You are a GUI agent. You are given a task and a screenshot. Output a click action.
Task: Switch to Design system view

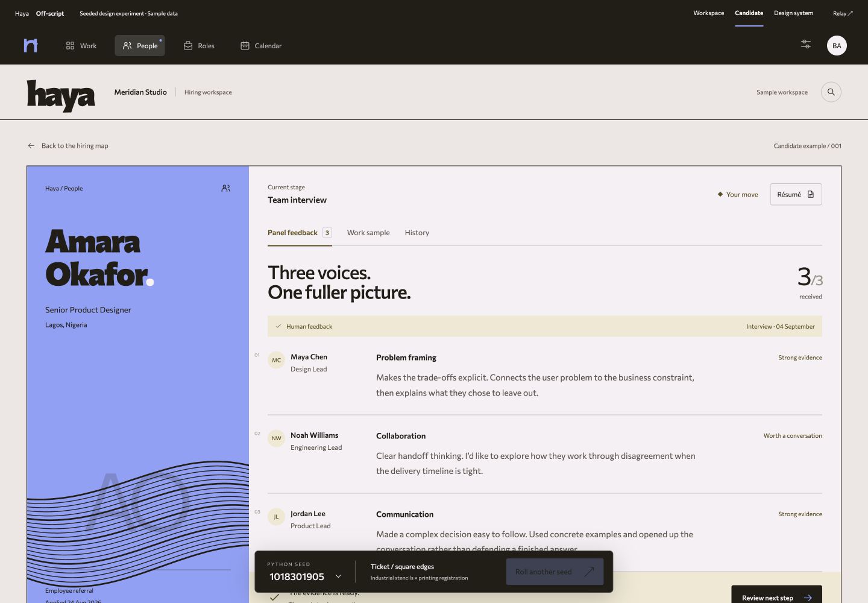(x=793, y=13)
